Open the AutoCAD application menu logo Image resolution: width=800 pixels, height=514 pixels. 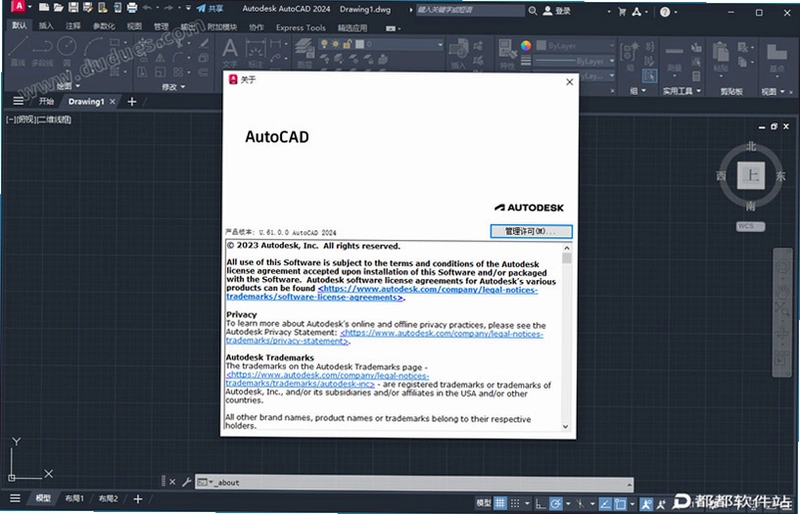tap(18, 7)
